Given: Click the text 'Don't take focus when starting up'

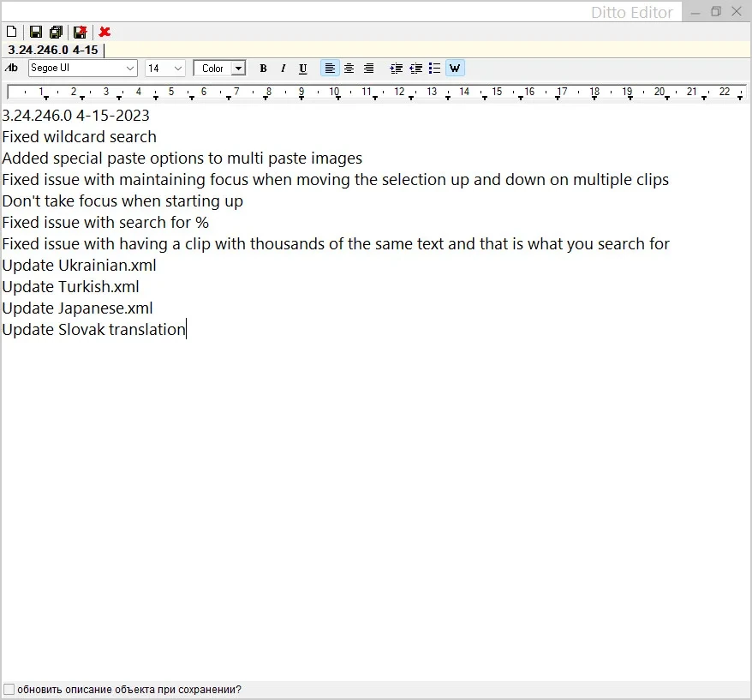Looking at the screenshot, I should 122,201.
